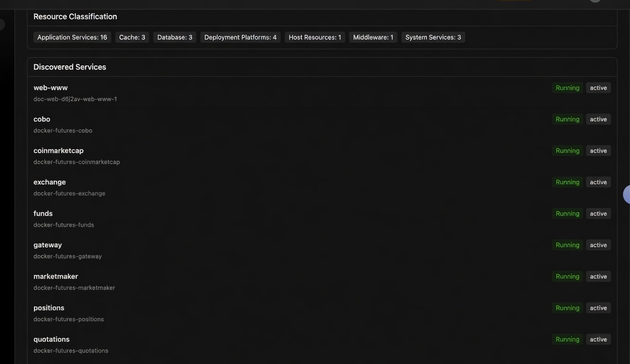This screenshot has width=630, height=364.
Task: Choose the Database: 3 classification chip
Action: click(x=175, y=37)
